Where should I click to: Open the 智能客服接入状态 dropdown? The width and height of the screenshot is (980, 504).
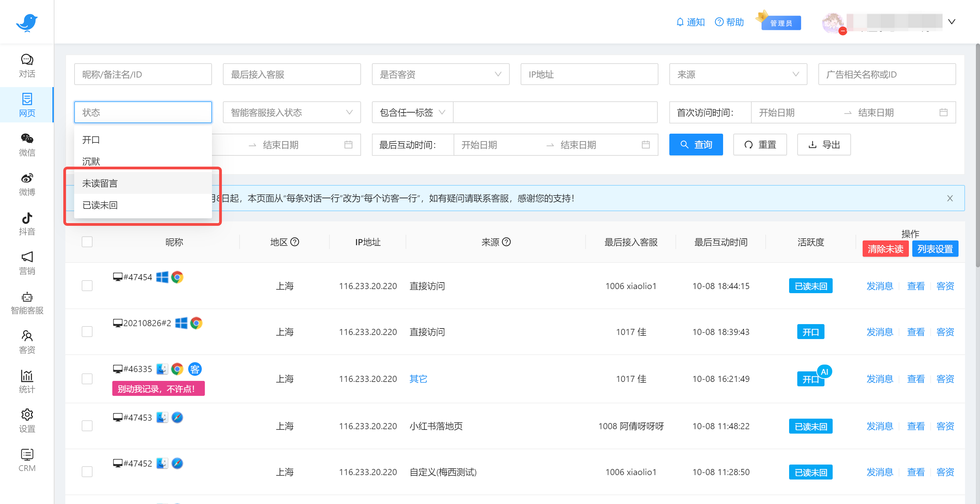[291, 112]
